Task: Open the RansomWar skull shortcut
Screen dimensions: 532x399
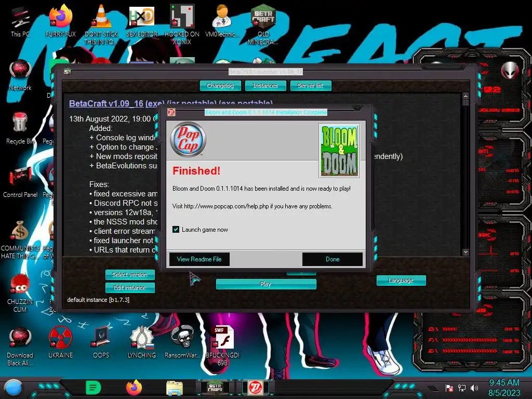Action: tap(182, 343)
